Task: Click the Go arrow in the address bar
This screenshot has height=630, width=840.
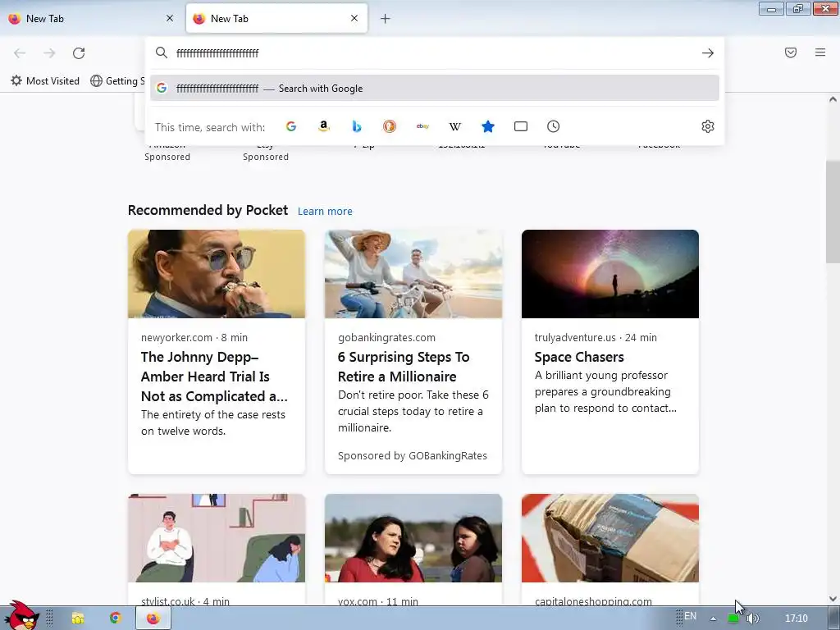Action: 708,53
